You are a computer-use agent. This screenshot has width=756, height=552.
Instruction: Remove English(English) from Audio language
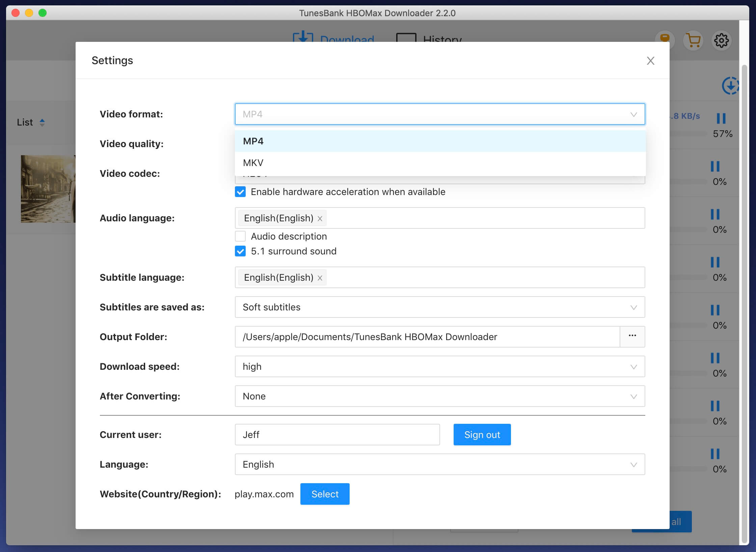pyautogui.click(x=320, y=219)
